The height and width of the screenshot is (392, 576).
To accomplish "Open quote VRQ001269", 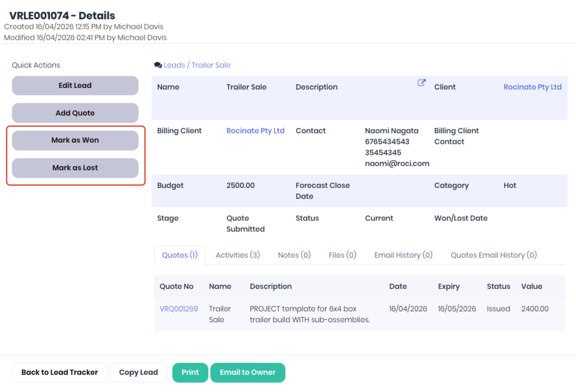I will (179, 309).
